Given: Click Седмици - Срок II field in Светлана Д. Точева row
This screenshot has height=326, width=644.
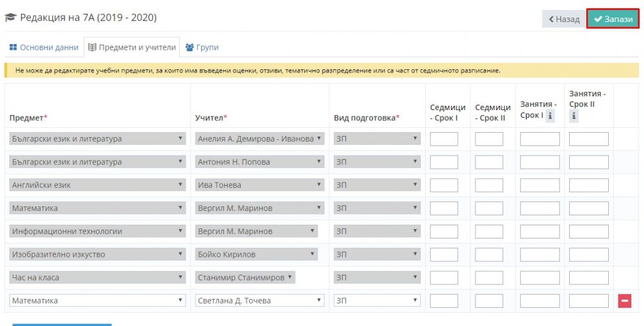Looking at the screenshot, I should pyautogui.click(x=489, y=301).
